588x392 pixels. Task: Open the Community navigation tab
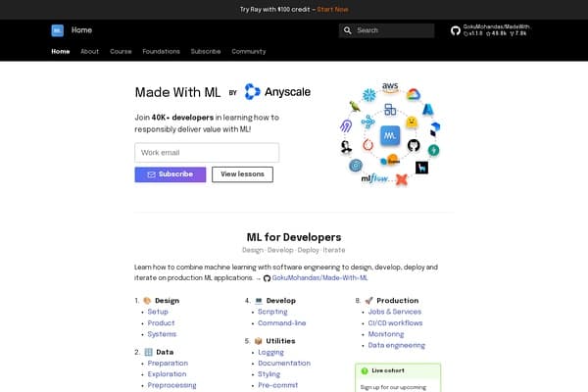249,51
